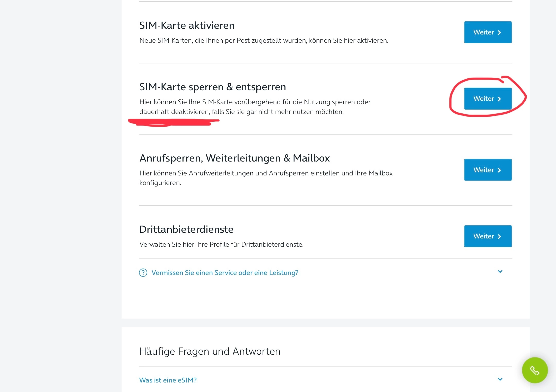Open 'Vermissen Sie einen Service oder eine Leistung?' link
The image size is (556, 392).
click(x=225, y=273)
